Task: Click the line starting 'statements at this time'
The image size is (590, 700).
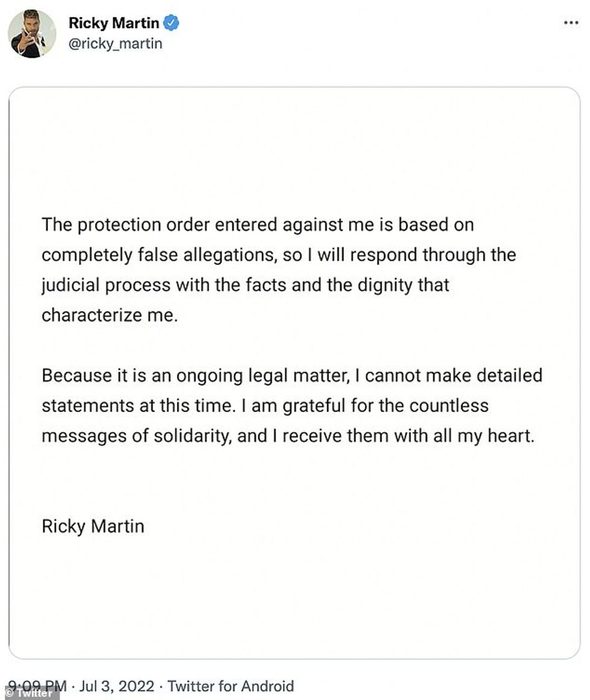Action: 265,405
